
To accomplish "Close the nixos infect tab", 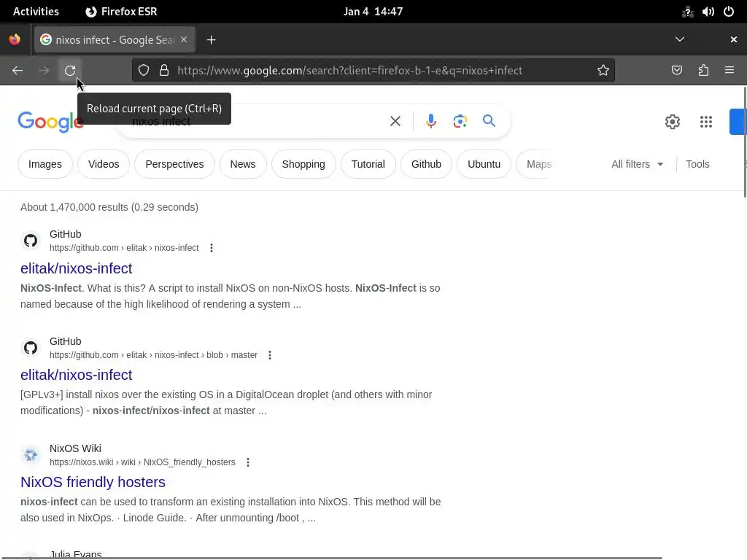I will [184, 40].
